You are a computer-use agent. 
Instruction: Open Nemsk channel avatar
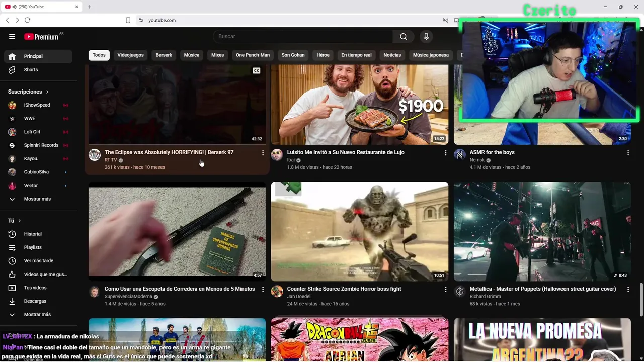(460, 155)
